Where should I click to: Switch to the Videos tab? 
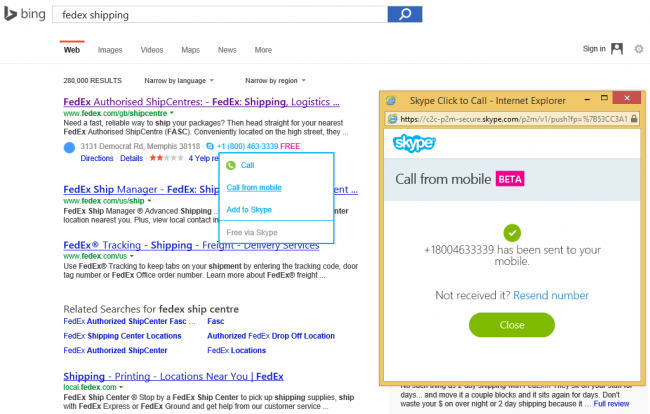coord(152,50)
